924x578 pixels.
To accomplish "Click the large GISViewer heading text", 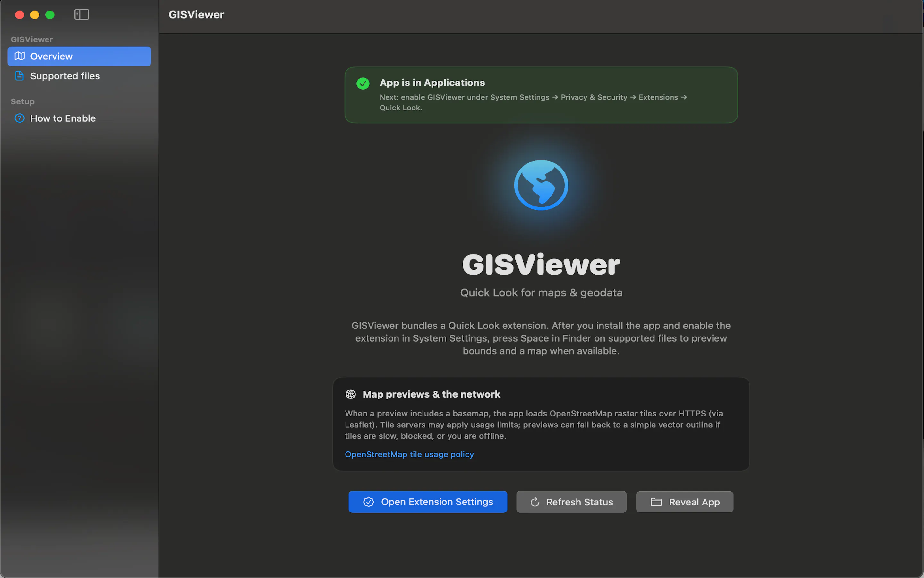I will (x=541, y=265).
